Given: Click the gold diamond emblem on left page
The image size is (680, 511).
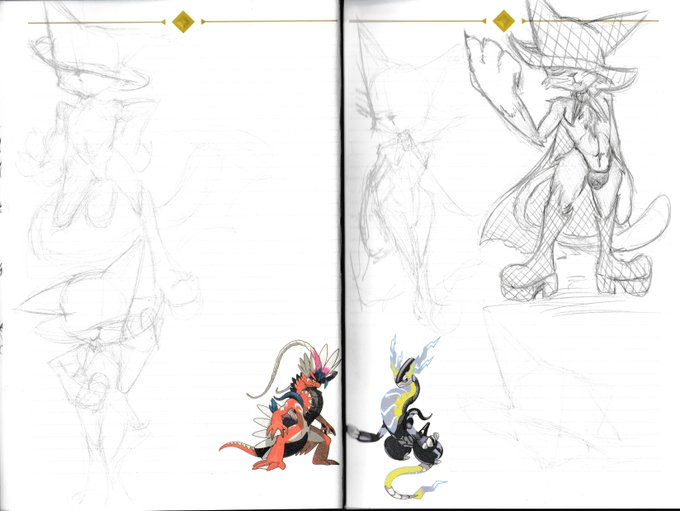Looking at the screenshot, I should coord(183,22).
